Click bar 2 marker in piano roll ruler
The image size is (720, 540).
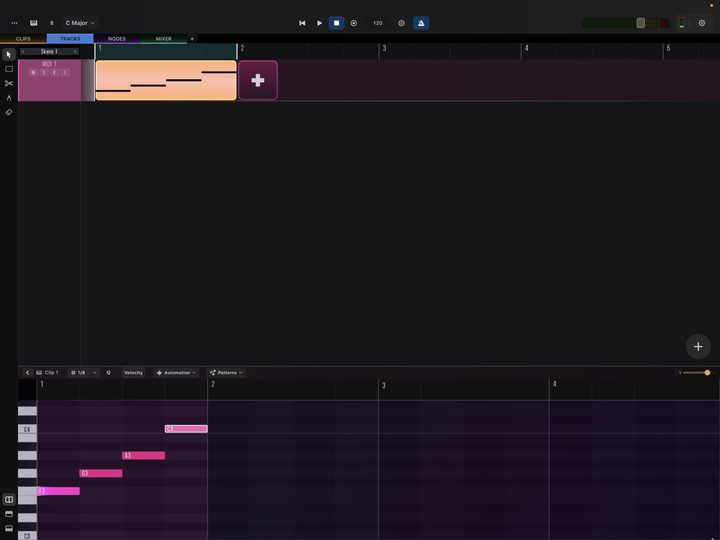coord(213,384)
